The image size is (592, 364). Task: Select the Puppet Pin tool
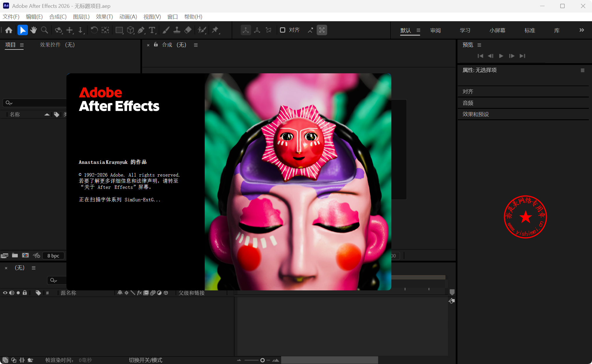click(215, 30)
